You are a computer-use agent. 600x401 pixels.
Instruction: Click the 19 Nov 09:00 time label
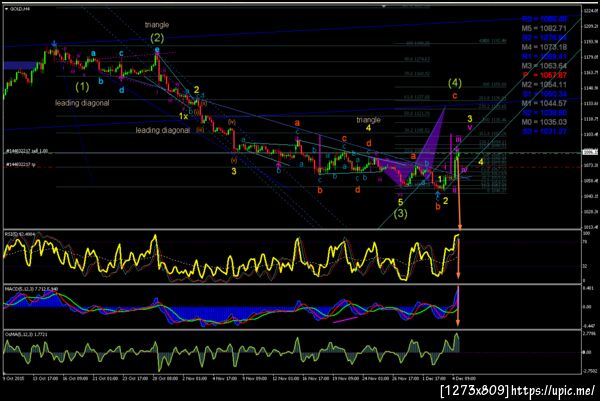pyautogui.click(x=346, y=378)
